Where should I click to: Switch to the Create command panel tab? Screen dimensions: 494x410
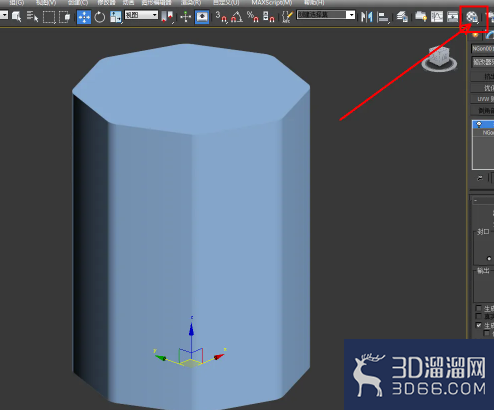click(x=476, y=35)
